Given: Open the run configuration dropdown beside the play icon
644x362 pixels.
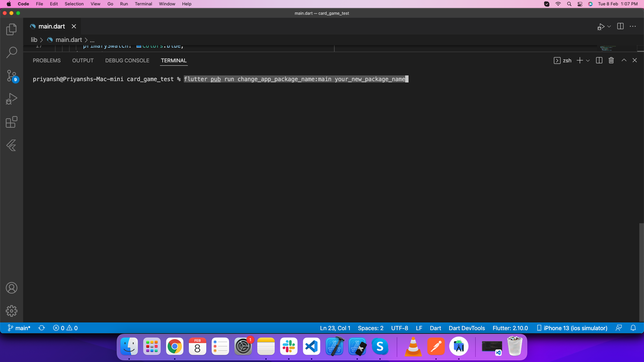Looking at the screenshot, I should coord(609,26).
